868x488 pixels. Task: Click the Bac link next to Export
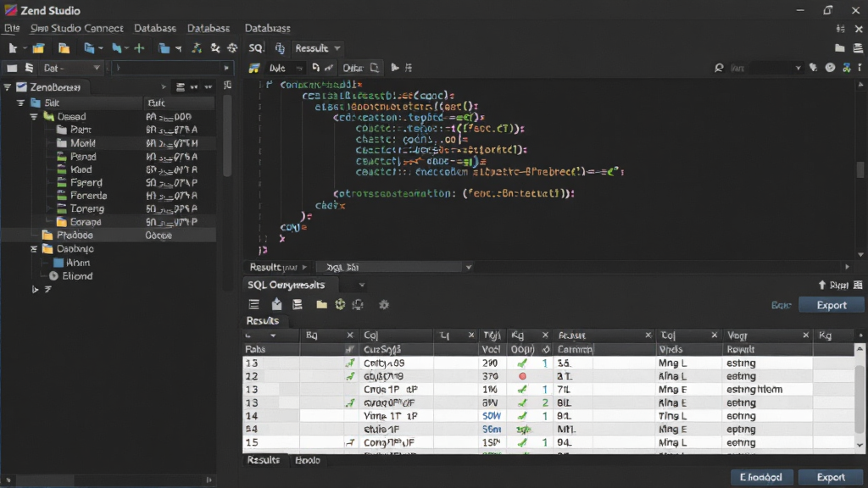click(x=781, y=305)
